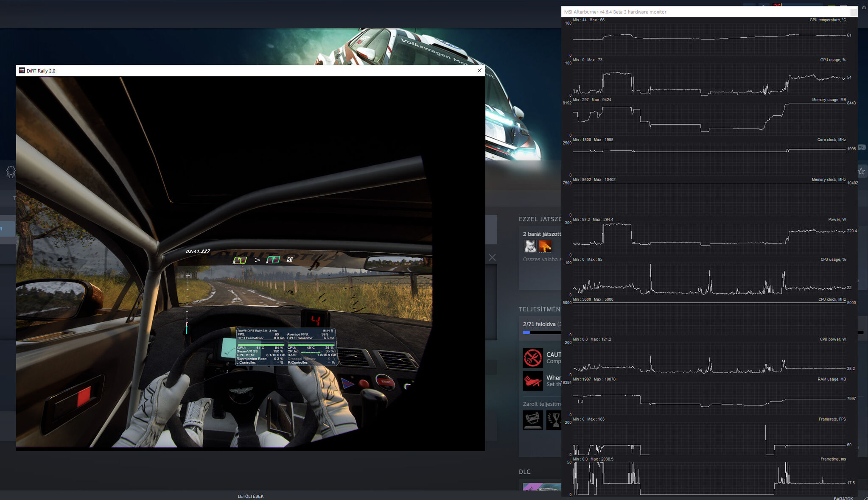Dismiss the Steam panel with the X icon
The image size is (868, 500).
pos(492,257)
